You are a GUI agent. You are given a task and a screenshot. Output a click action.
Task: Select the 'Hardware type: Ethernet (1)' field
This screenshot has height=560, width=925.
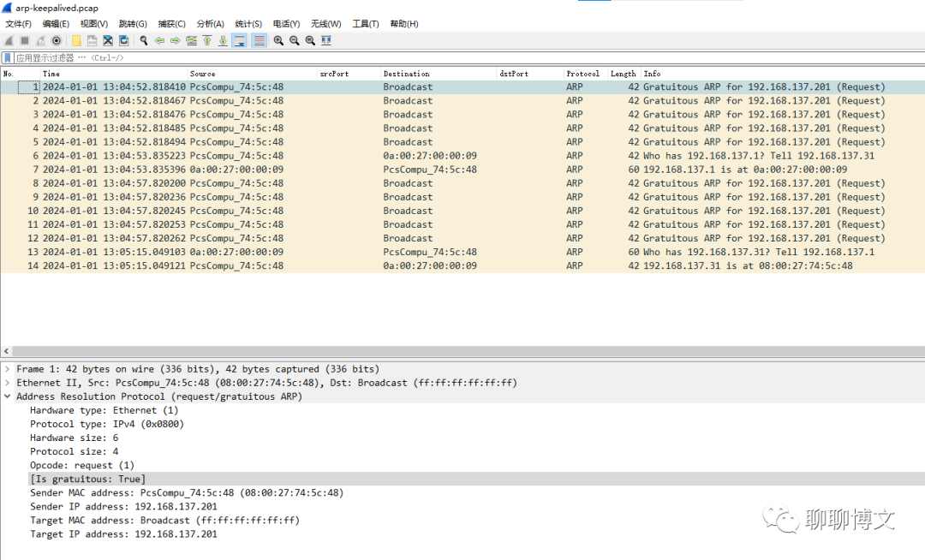[104, 410]
